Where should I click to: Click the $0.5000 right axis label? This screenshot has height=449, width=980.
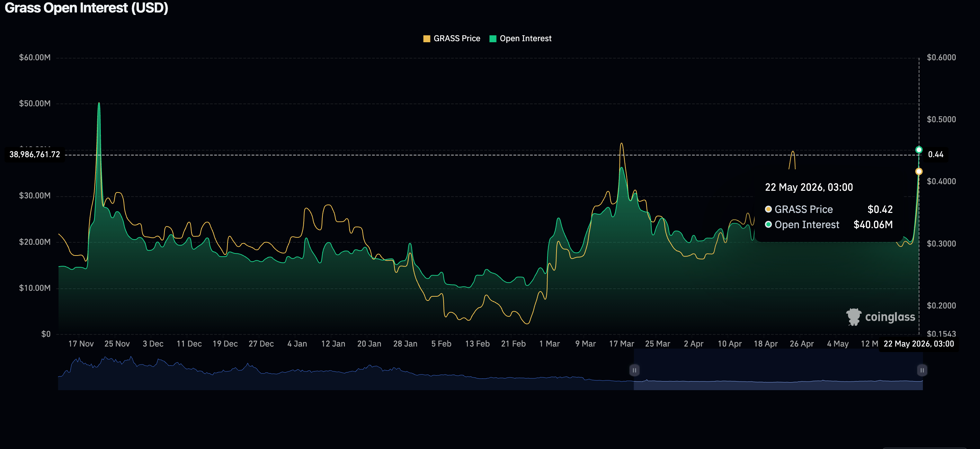(941, 119)
